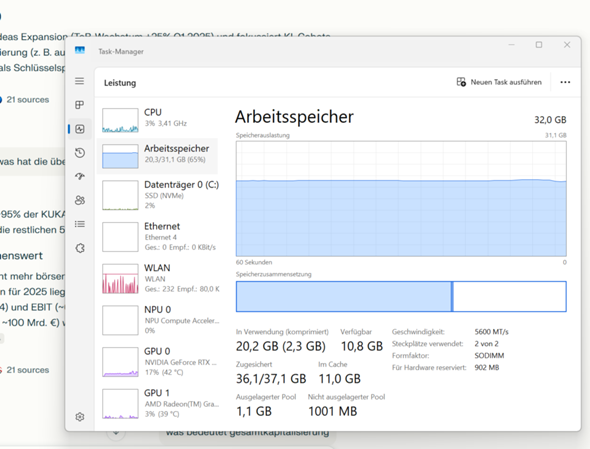Open the hamburger navigation menu
Viewport: 590px width, 449px height.
click(x=79, y=81)
